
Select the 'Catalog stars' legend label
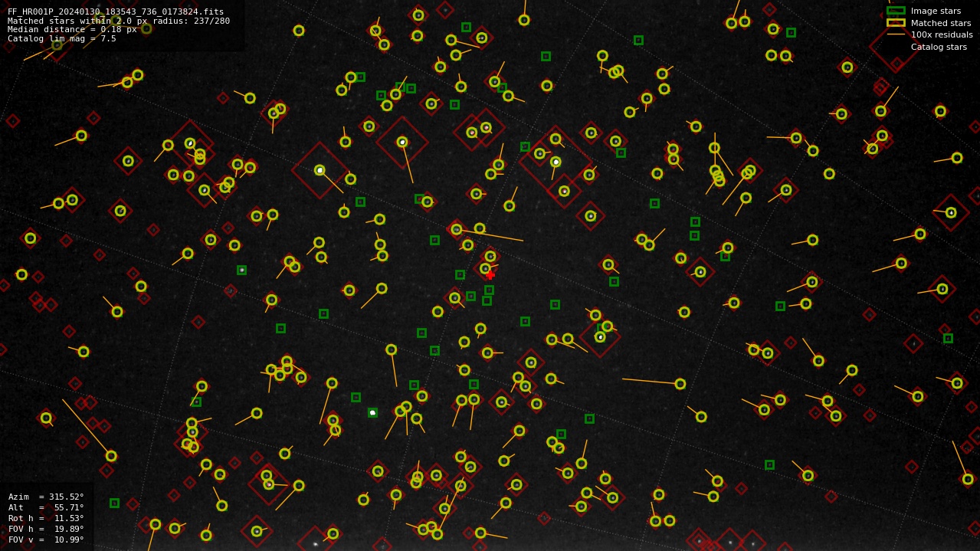coord(939,47)
